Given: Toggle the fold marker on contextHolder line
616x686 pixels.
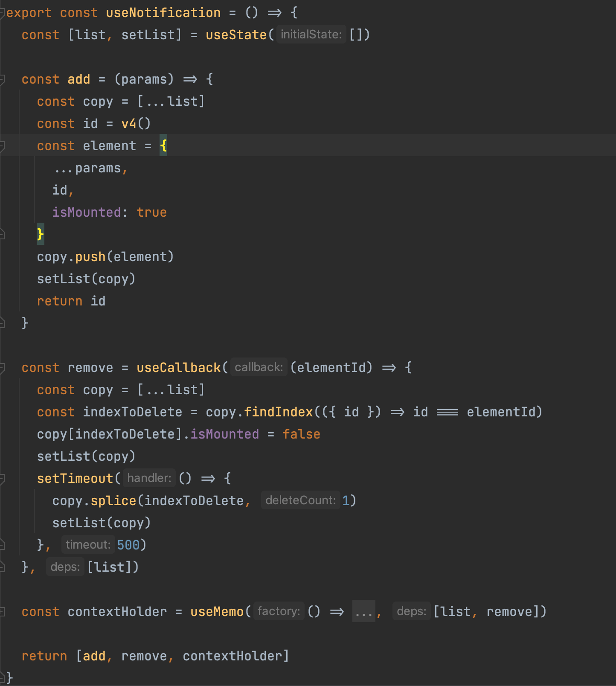Looking at the screenshot, I should click(2, 612).
